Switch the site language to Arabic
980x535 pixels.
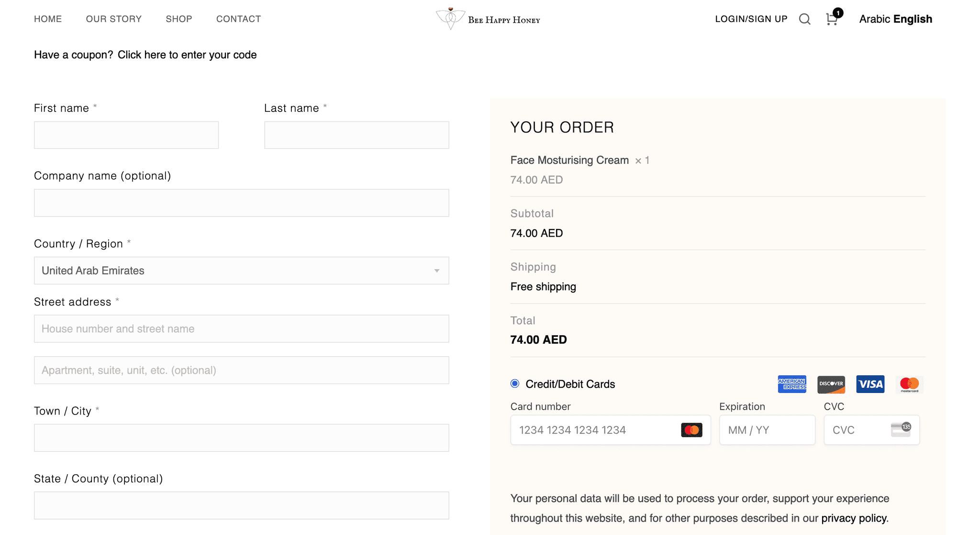(874, 19)
